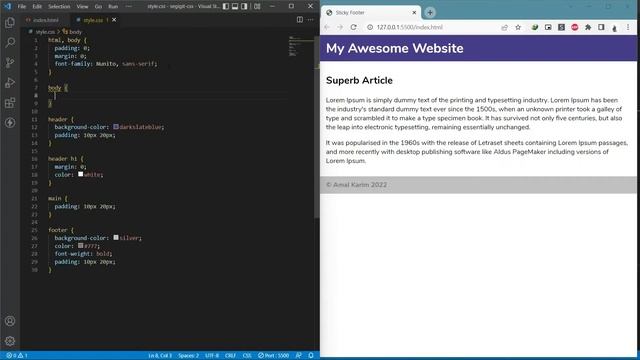Click the S extension icon in Chrome
Viewport: 640px width, 360px height.
point(561,27)
